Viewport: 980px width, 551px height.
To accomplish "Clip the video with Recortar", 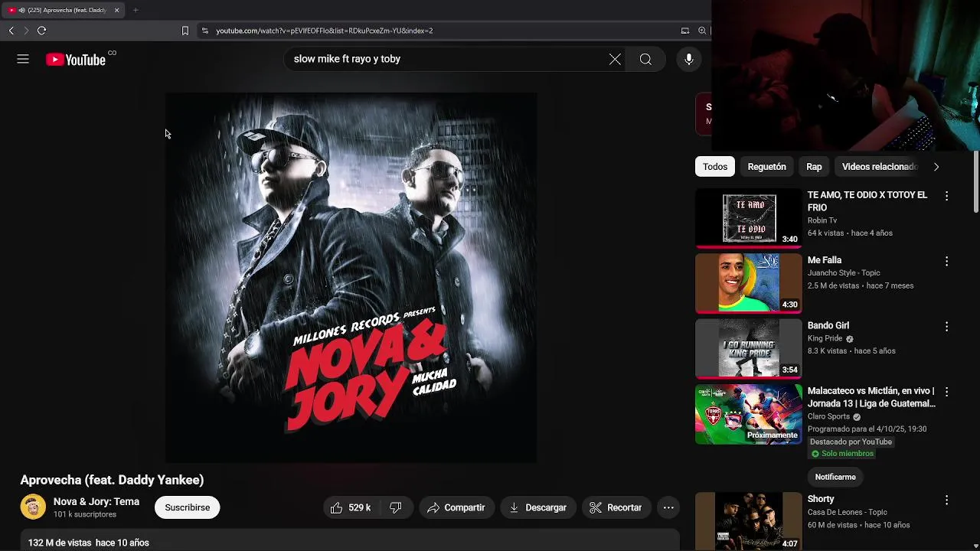I will 616,507.
